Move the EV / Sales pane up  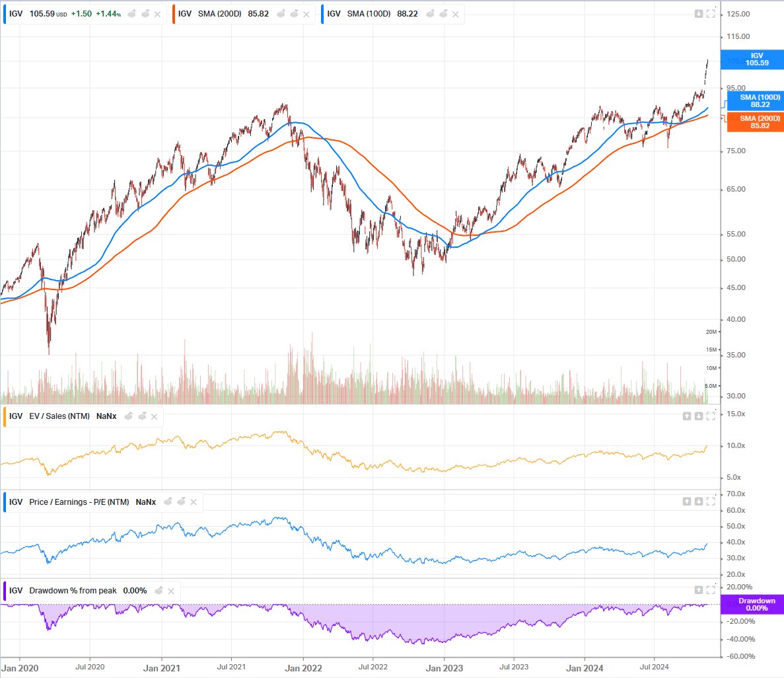click(687, 416)
